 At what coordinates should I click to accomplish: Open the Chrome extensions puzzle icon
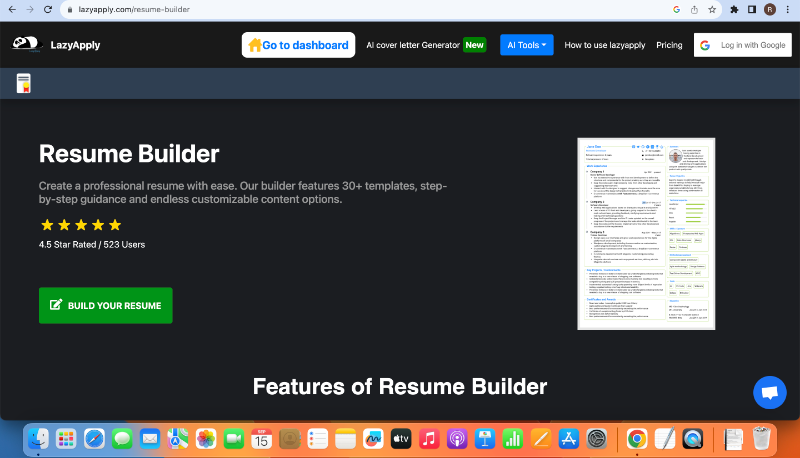pyautogui.click(x=734, y=9)
